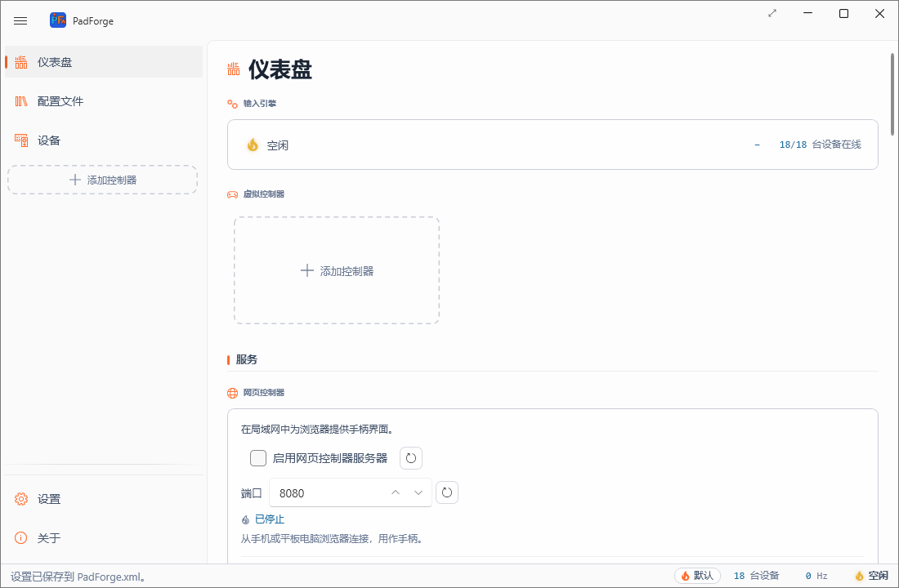Click 18/18 台设备在线 text

pyautogui.click(x=820, y=145)
